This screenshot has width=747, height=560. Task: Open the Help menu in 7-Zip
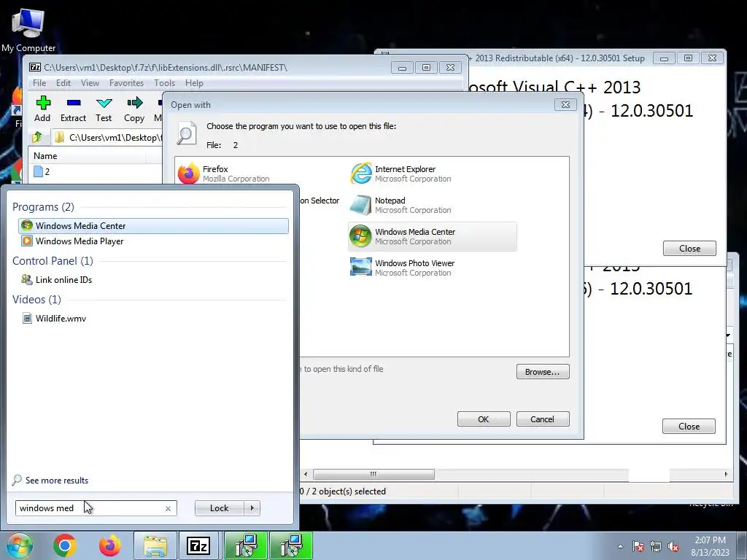pyautogui.click(x=194, y=83)
